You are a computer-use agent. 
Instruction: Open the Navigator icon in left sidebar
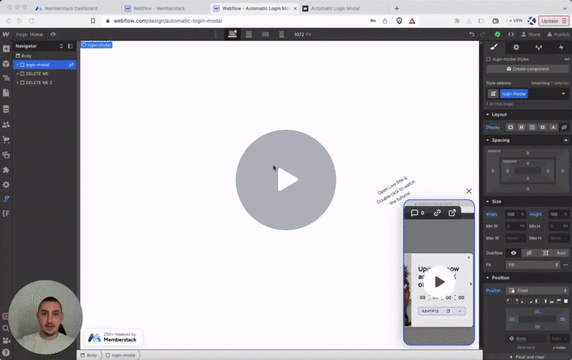[x=6, y=78]
